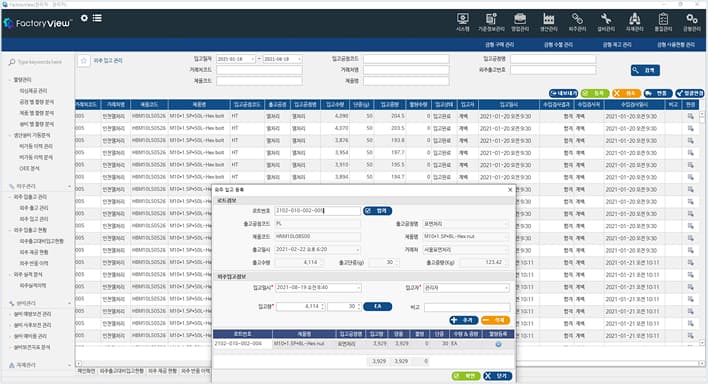Click the monitor system icon in top toolbar
The height and width of the screenshot is (384, 708).
463,22
